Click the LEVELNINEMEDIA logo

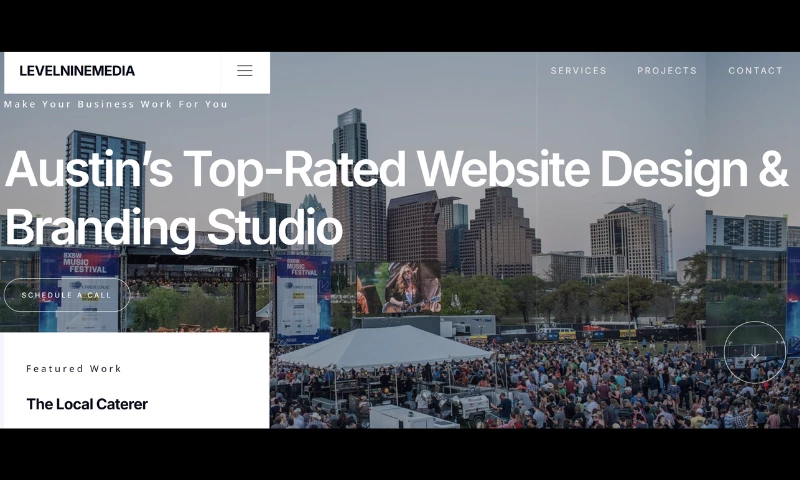click(77, 71)
